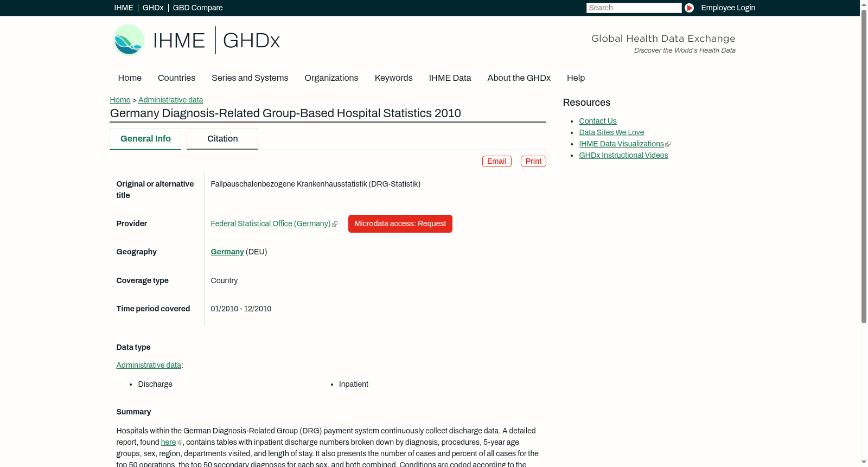Click Home in the breadcrumb
The height and width of the screenshot is (467, 868).
click(x=120, y=100)
